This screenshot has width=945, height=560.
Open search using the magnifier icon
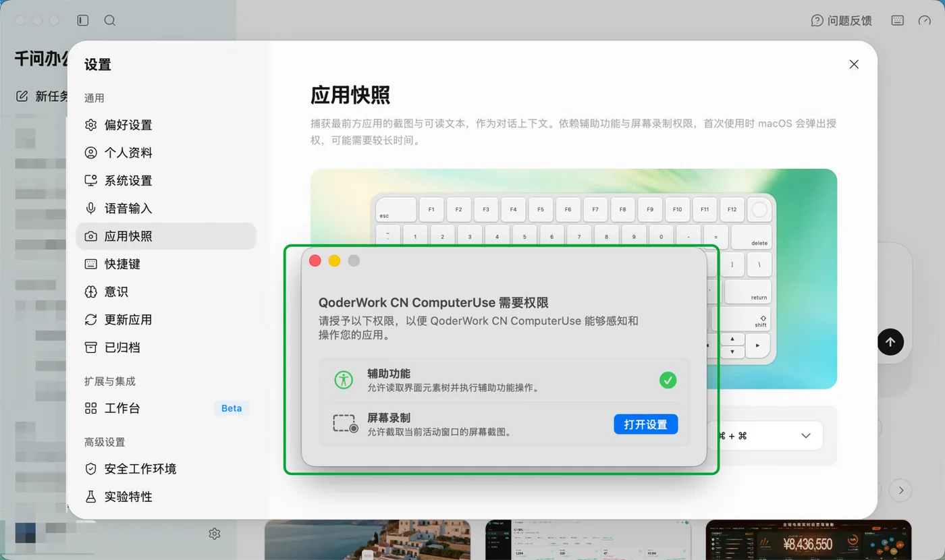click(109, 20)
